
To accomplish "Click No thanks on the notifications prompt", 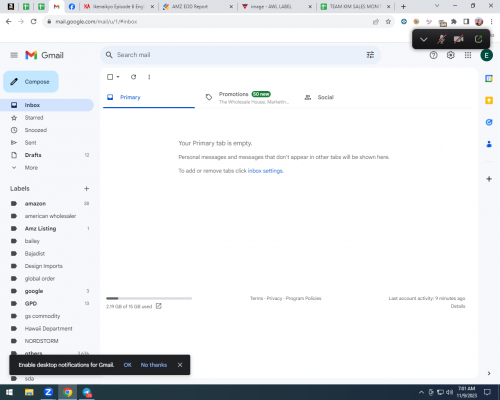I will click(x=154, y=365).
